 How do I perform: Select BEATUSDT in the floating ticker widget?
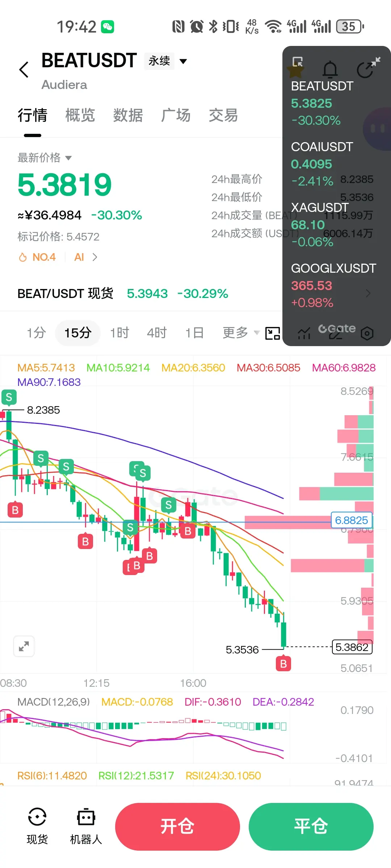(x=322, y=103)
